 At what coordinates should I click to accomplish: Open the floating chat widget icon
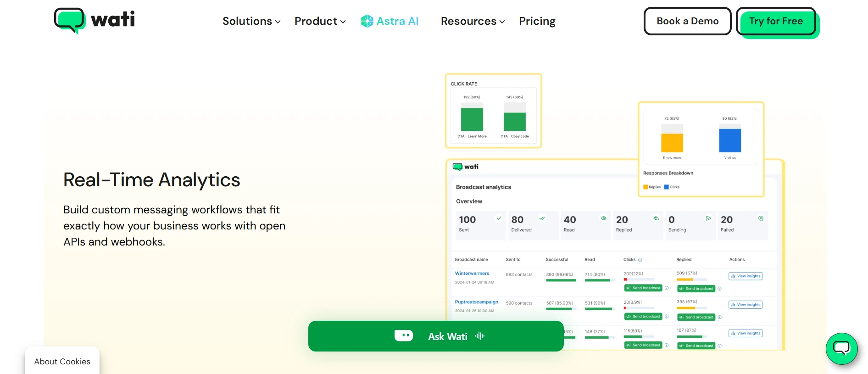coord(841,349)
